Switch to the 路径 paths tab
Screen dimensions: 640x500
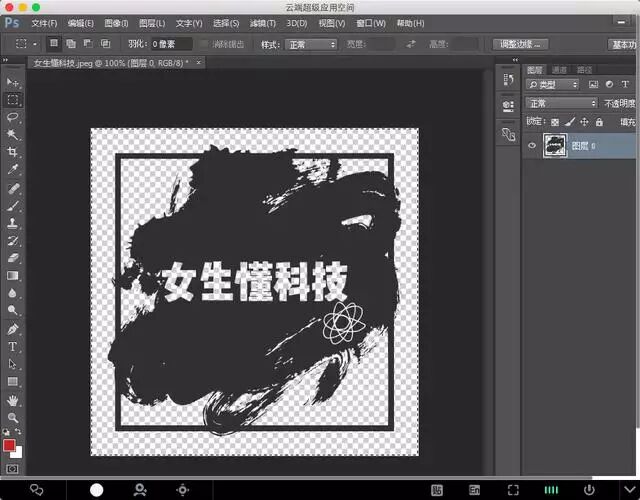point(584,70)
